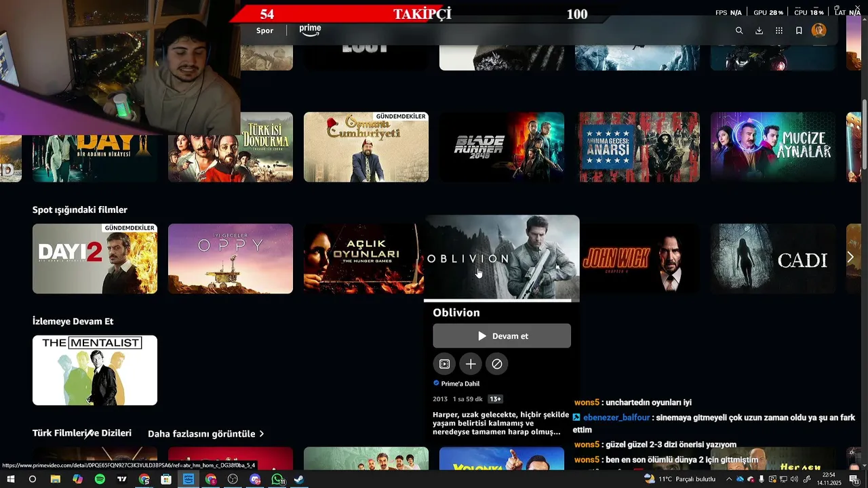Open Mucize Aynalar thumbnail
Image resolution: width=868 pixels, height=488 pixels.
[x=773, y=147]
